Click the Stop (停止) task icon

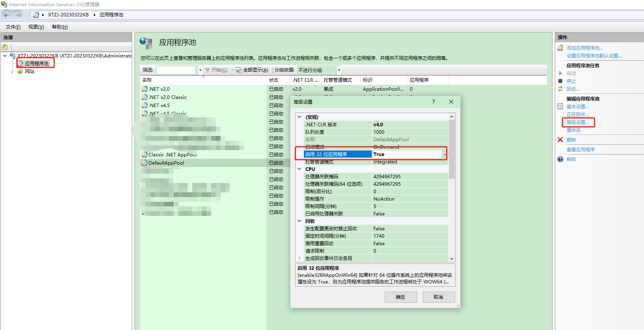pos(560,81)
